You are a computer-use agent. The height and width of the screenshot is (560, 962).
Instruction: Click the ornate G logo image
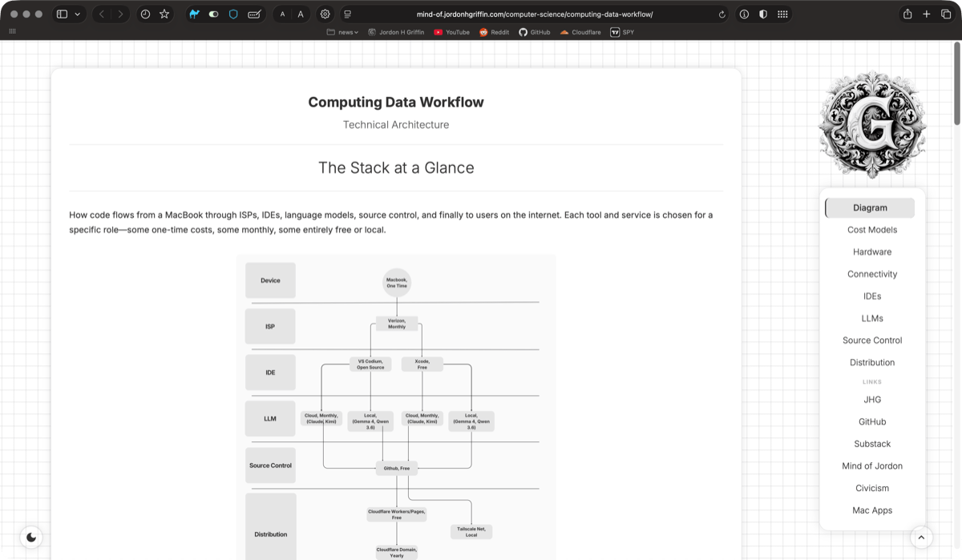coord(872,125)
